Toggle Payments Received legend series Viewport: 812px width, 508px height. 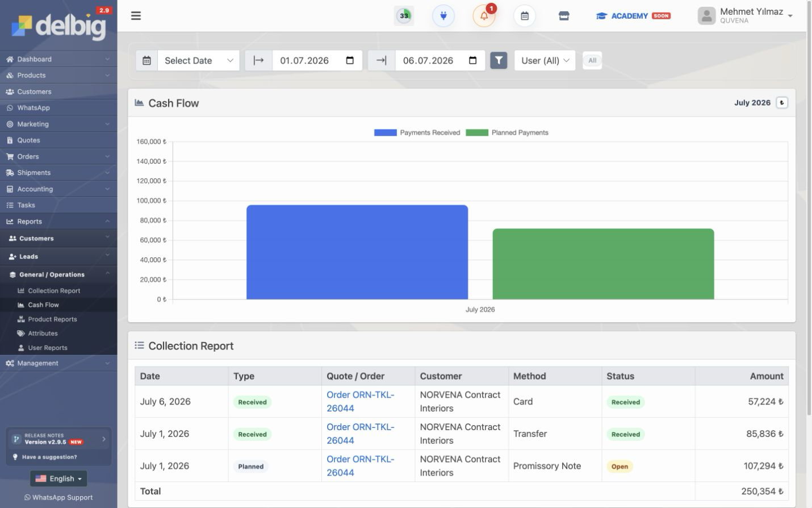[417, 132]
